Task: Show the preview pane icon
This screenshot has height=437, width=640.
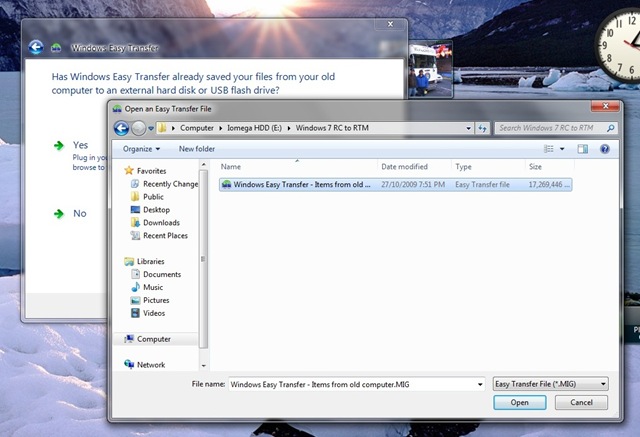Action: tap(582, 149)
